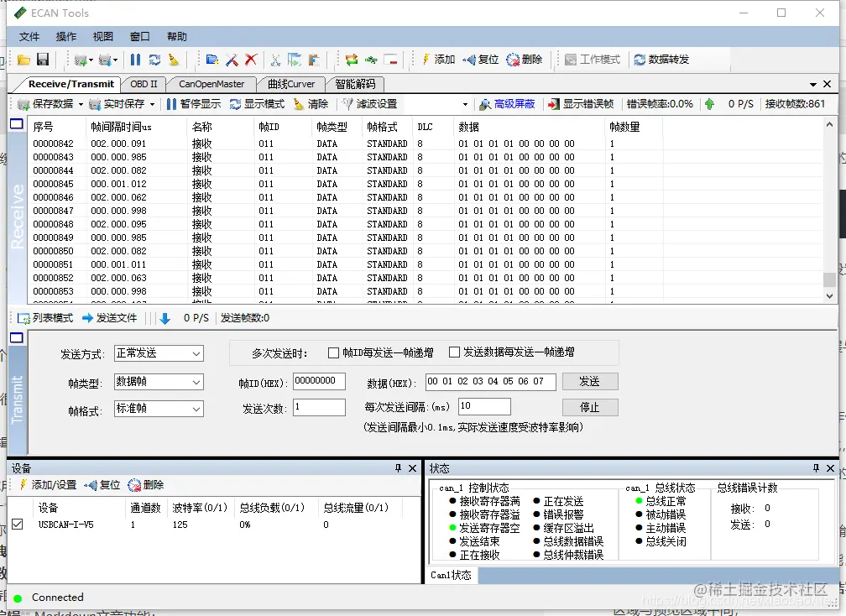This screenshot has height=616, width=846.
Task: Open file with the folder toolbar icon
Action: (x=23, y=60)
